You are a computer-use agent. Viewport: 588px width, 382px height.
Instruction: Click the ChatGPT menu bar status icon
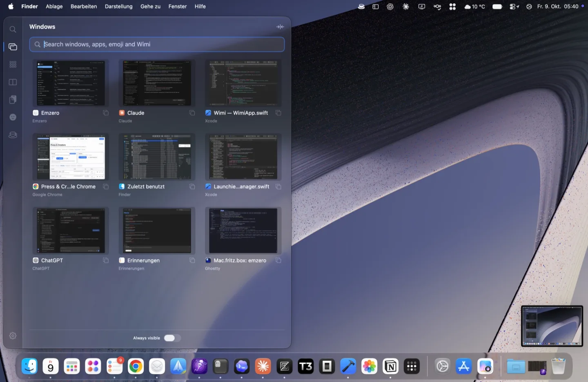390,7
